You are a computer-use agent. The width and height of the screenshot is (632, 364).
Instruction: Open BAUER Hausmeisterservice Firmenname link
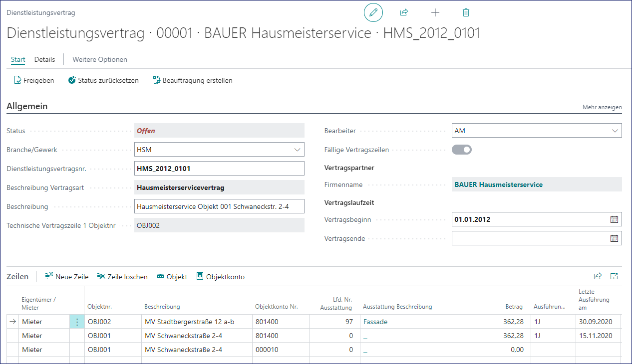(498, 184)
